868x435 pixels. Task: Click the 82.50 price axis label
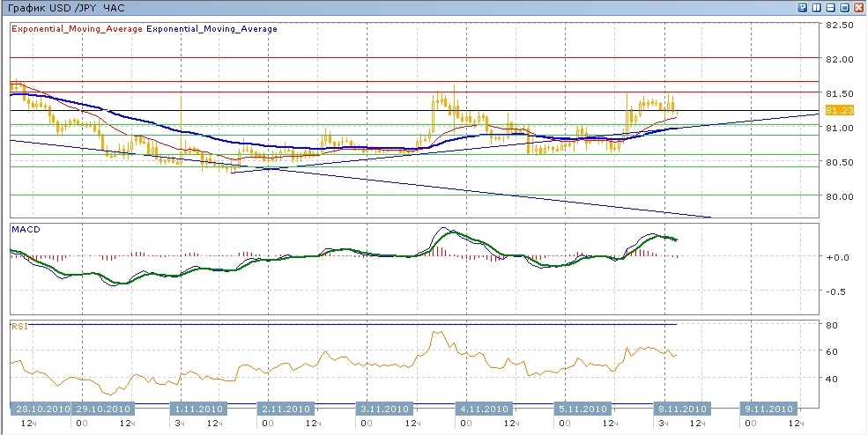click(x=840, y=26)
